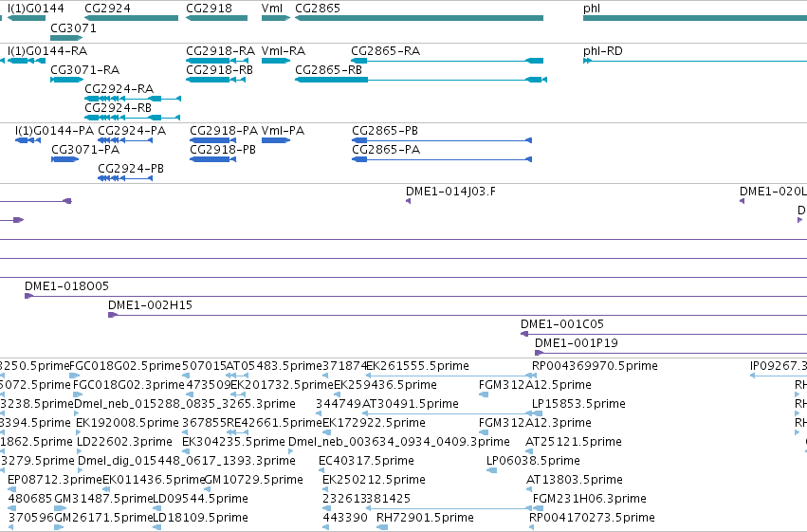Screen dimensions: 807x532
Task: Click the CG2918-RA transcript label
Action: click(220, 51)
